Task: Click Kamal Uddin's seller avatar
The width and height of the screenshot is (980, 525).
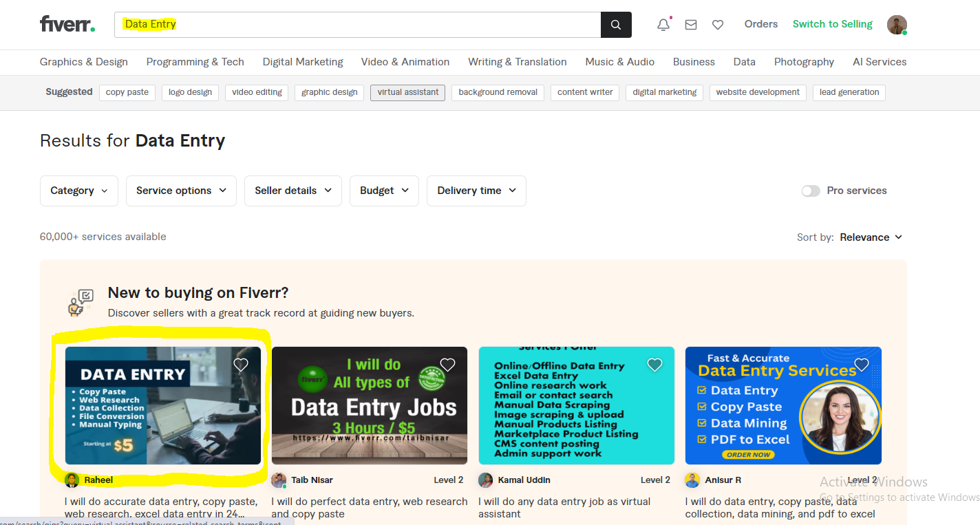Action: click(x=486, y=480)
